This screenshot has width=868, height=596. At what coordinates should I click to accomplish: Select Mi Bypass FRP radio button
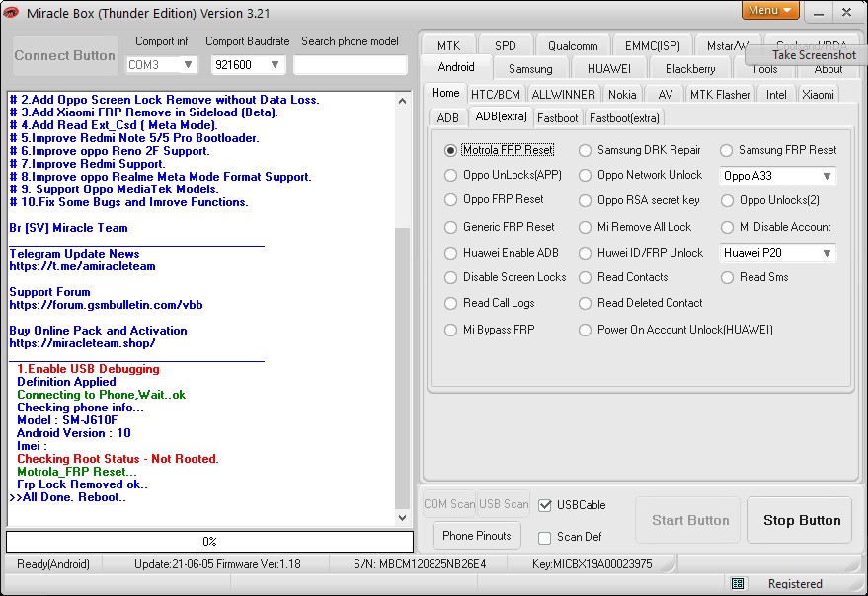[x=450, y=330]
